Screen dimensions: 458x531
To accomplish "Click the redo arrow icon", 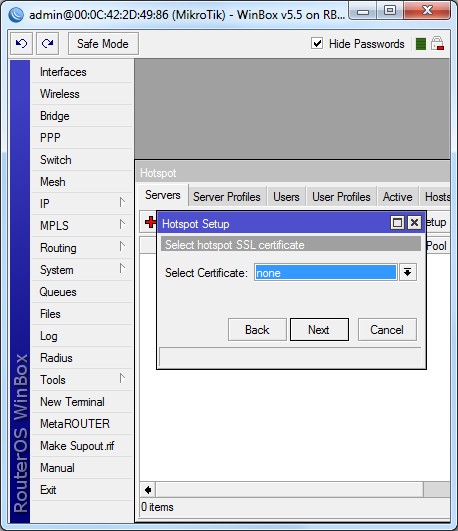I will (47, 43).
